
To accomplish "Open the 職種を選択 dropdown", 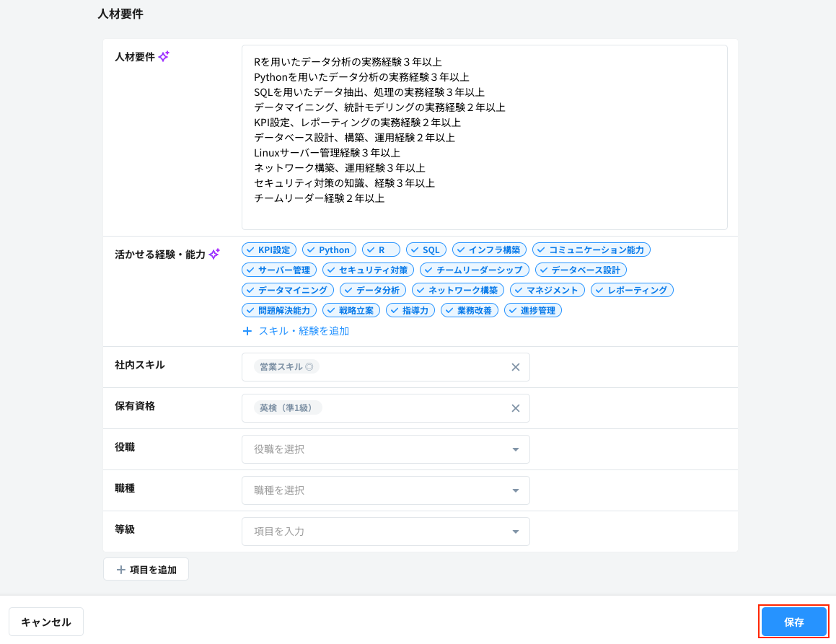I will [x=386, y=490].
